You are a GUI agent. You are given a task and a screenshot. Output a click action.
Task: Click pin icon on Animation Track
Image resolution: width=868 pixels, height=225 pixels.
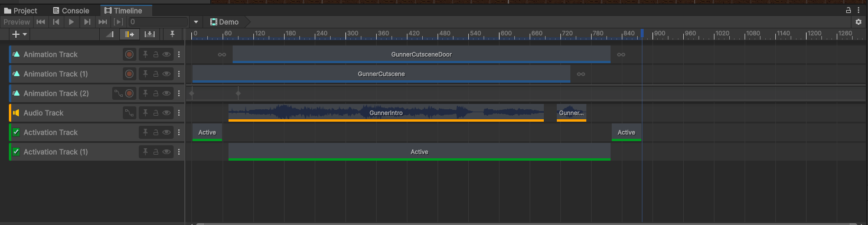(x=145, y=54)
